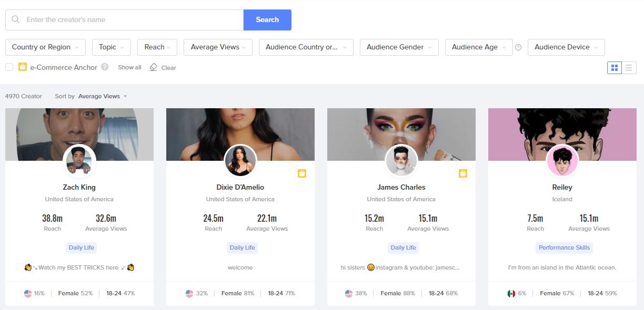The image size is (644, 310).
Task: Open Reiley's profile avatar
Action: 562,161
